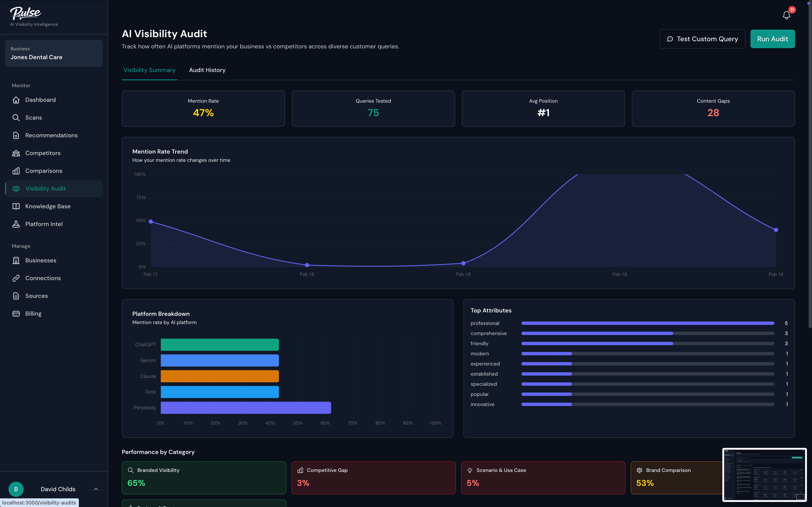Open the Dashboard from the sidebar
Viewport: 812px width, 507px height.
(x=40, y=99)
